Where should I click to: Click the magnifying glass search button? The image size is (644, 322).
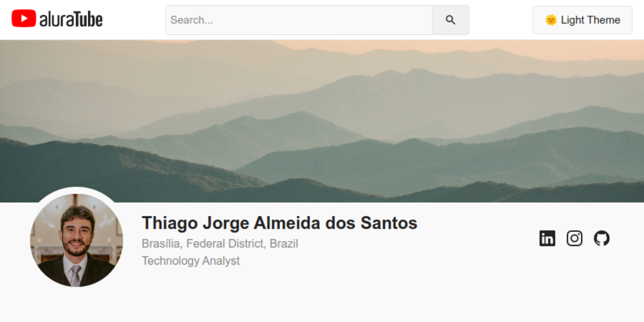coord(451,20)
